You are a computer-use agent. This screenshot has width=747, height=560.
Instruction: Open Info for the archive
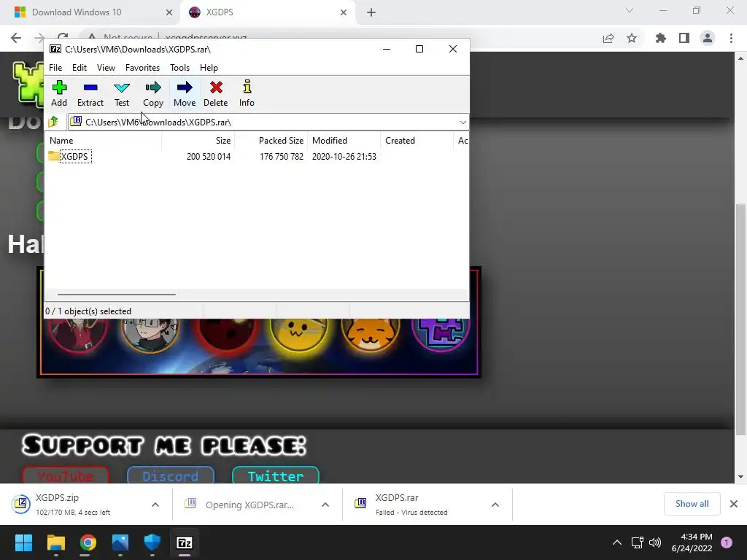tap(247, 93)
